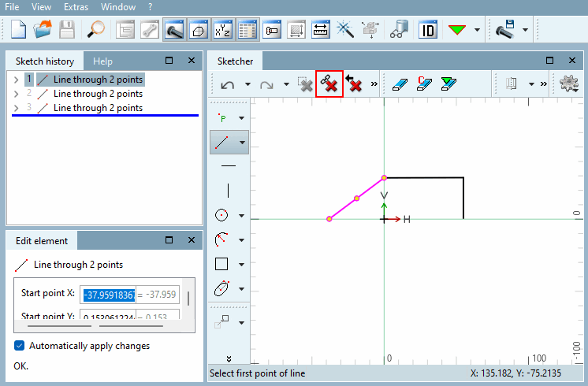This screenshot has height=386, width=588.
Task: Toggle Automatically apply changes checkbox
Action: tap(19, 346)
